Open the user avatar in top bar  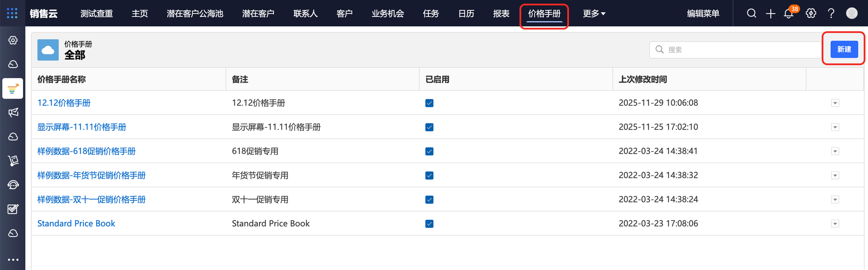852,13
